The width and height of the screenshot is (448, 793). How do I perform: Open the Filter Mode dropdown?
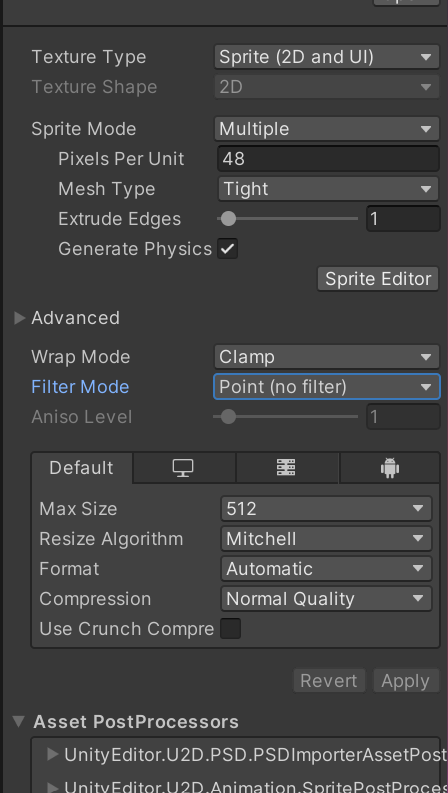pyautogui.click(x=327, y=387)
